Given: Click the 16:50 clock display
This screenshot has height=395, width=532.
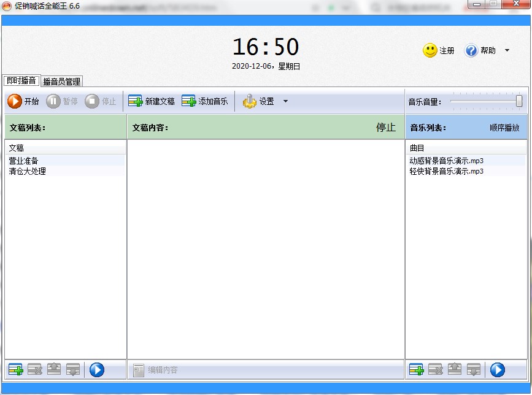Looking at the screenshot, I should 266,47.
